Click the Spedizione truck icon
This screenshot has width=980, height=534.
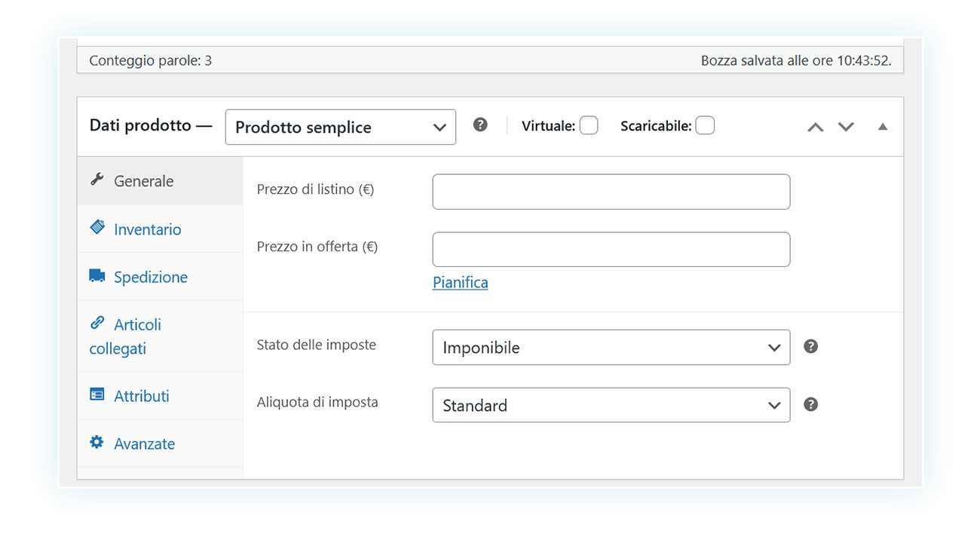tap(97, 275)
